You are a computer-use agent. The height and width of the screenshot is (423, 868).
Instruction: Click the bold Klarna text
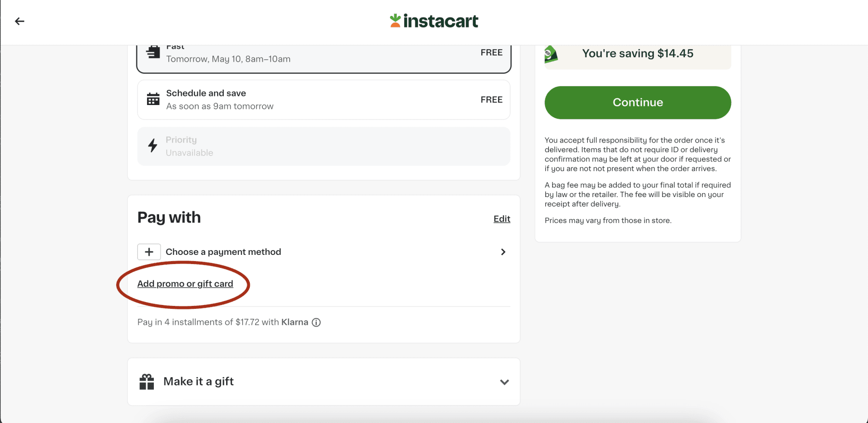tap(295, 322)
